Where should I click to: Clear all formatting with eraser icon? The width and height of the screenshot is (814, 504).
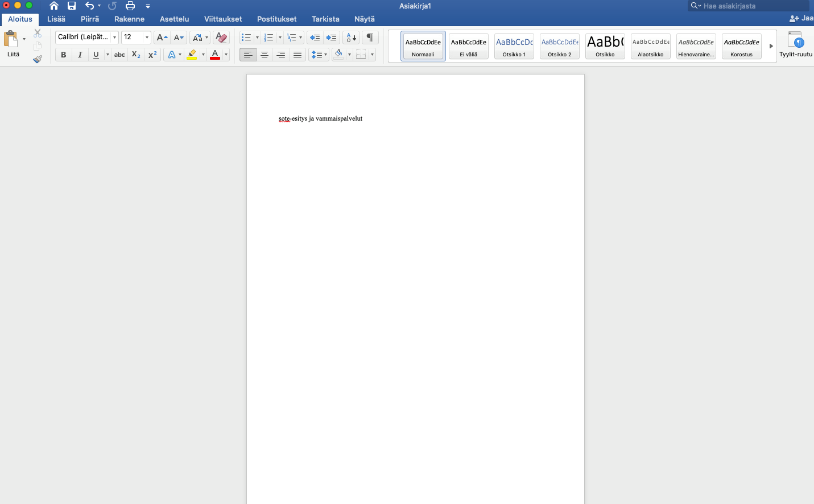(221, 38)
